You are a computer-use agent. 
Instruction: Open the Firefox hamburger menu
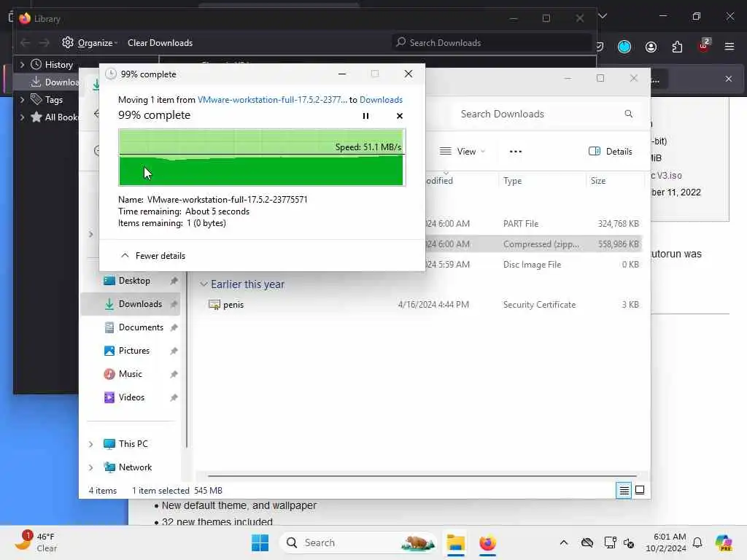tap(729, 47)
